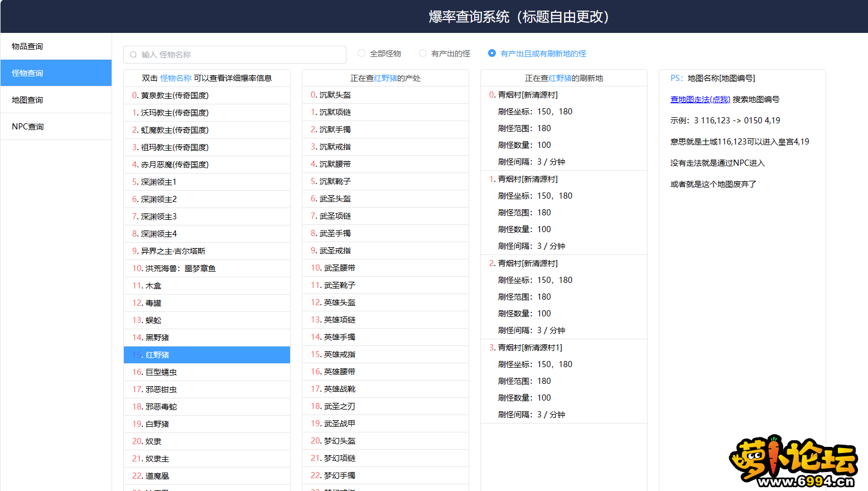Click drop item 沉默戒指
Image resolution: width=868 pixels, height=491 pixels.
[385, 147]
